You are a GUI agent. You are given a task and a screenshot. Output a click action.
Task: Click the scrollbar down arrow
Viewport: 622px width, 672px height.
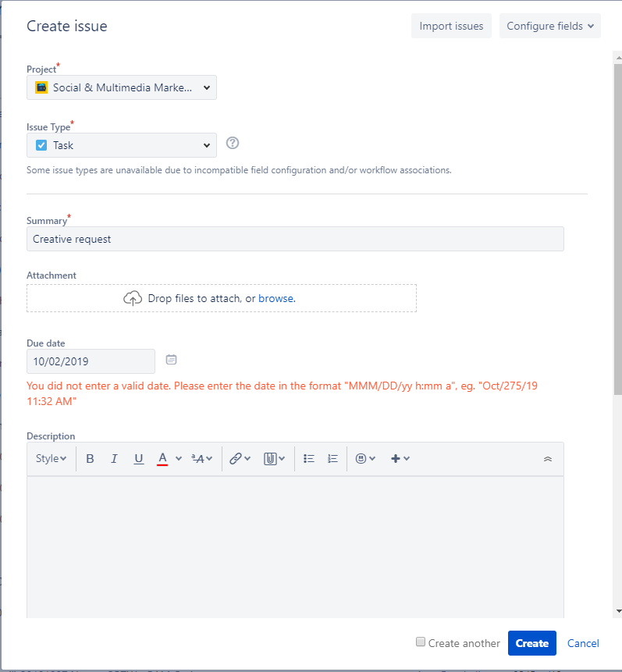pyautogui.click(x=618, y=611)
